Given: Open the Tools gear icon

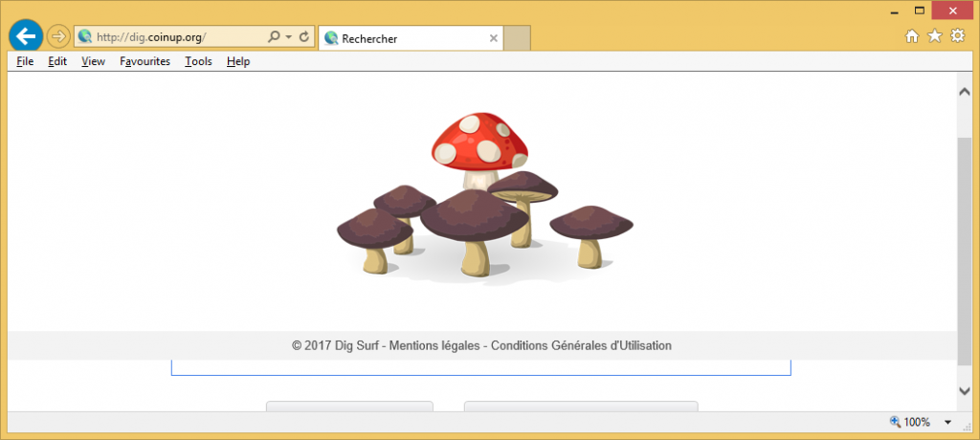Looking at the screenshot, I should [958, 36].
